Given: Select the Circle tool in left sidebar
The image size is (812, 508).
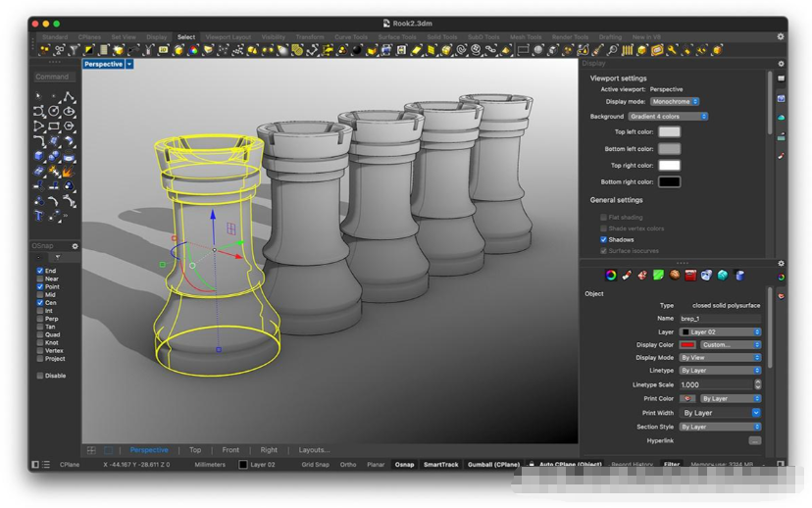Looking at the screenshot, I should click(53, 111).
